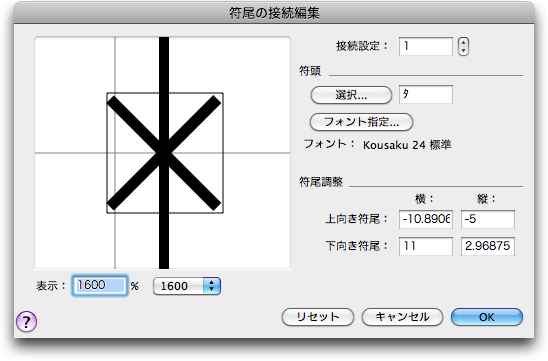Click the 上向き符尾 縦 value field

[x=488, y=219]
